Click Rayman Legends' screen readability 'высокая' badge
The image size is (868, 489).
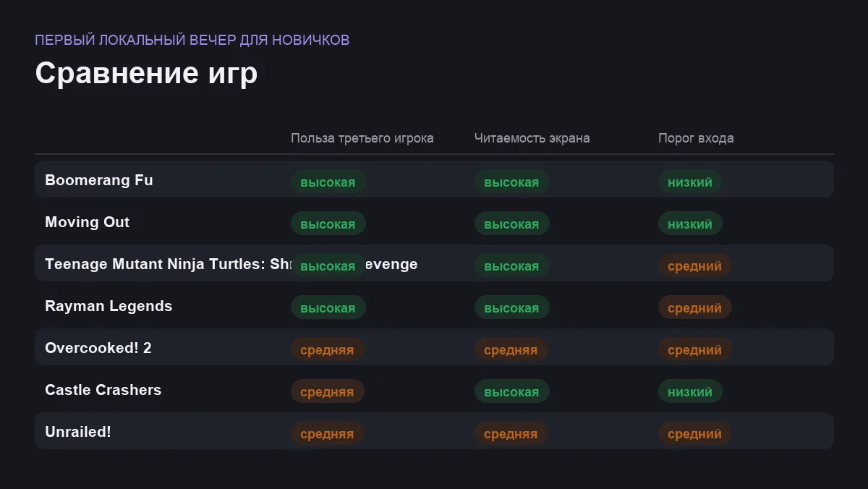coord(512,307)
